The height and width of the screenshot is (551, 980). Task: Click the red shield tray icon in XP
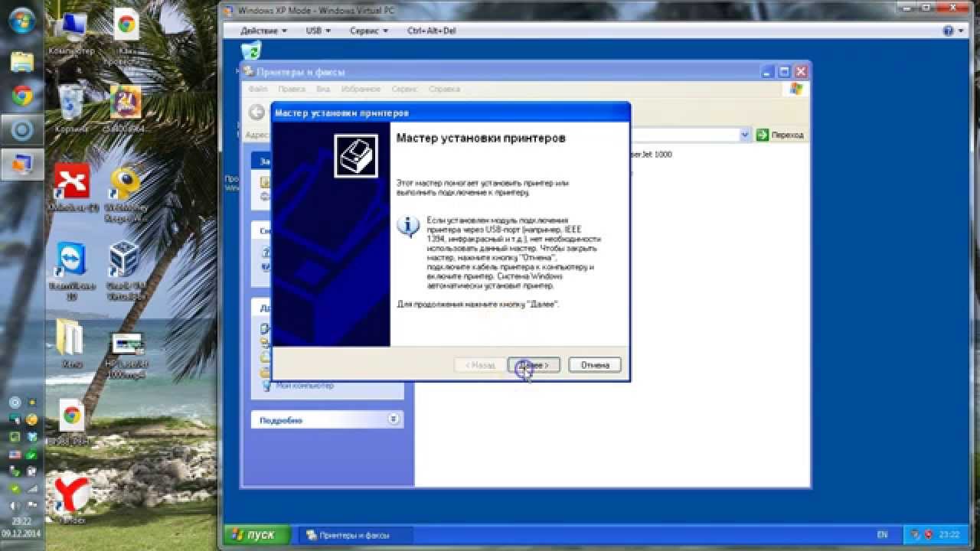click(928, 535)
